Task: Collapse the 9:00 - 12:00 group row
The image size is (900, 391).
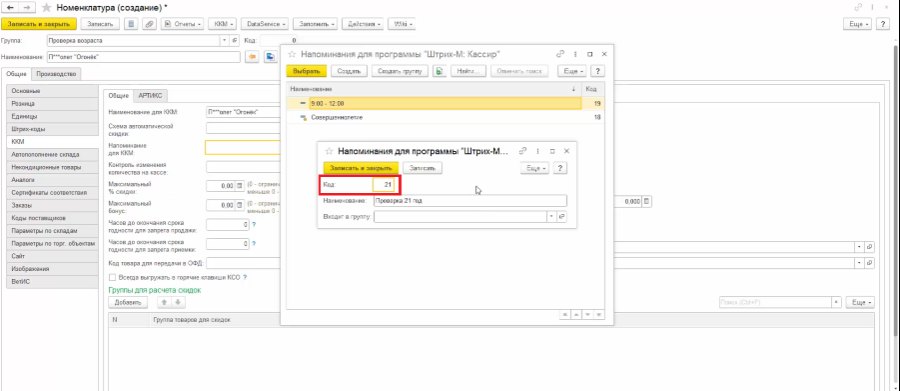Action: (x=303, y=103)
